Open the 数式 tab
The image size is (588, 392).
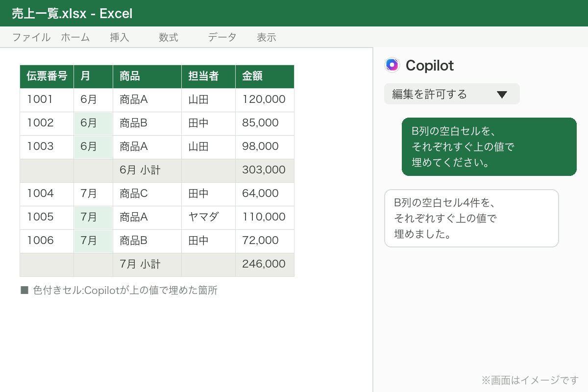pos(169,37)
